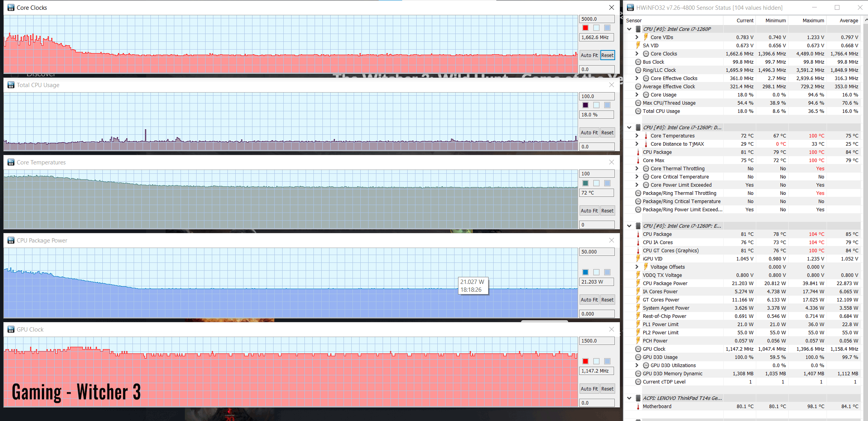Click the 5000.0 maximum field in Core Clocks graph
The width and height of the screenshot is (868, 421).
(x=596, y=19)
